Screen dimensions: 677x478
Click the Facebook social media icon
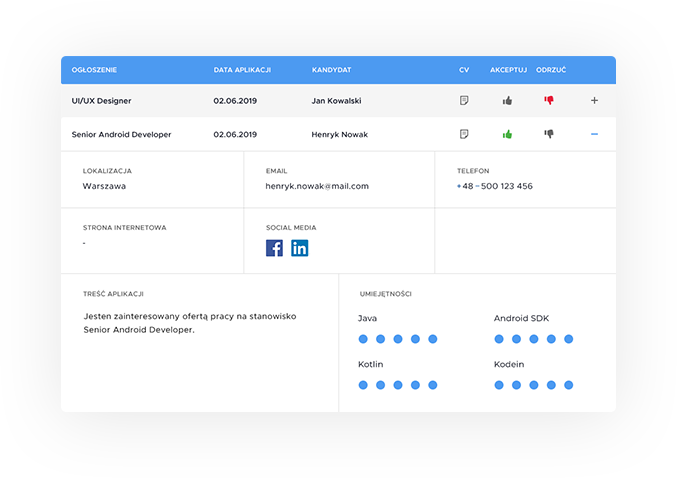click(274, 248)
